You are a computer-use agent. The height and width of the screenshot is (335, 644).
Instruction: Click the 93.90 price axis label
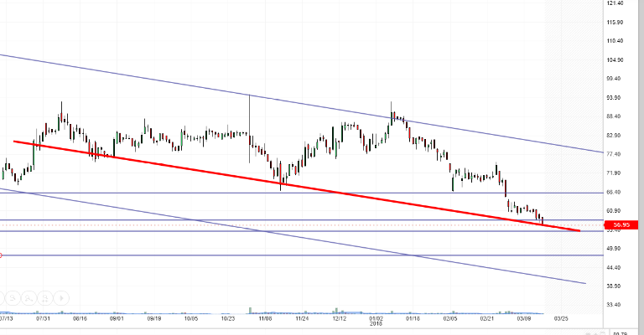pyautogui.click(x=614, y=98)
